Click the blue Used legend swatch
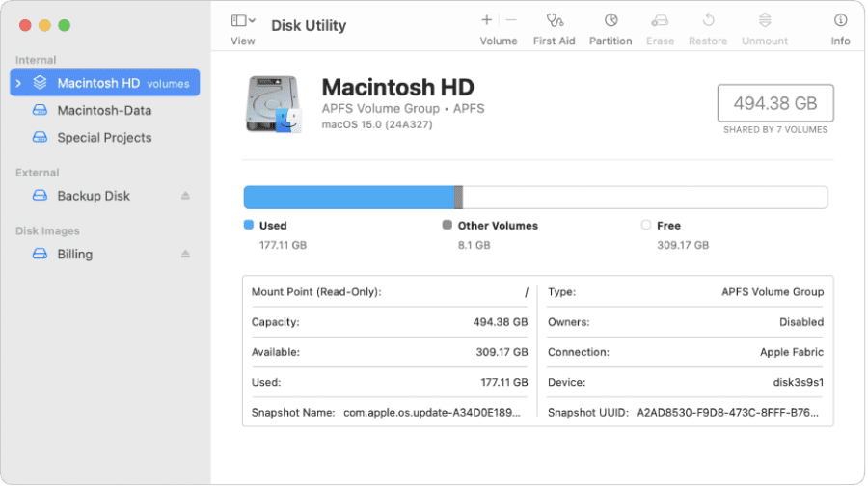868x487 pixels. click(x=249, y=225)
